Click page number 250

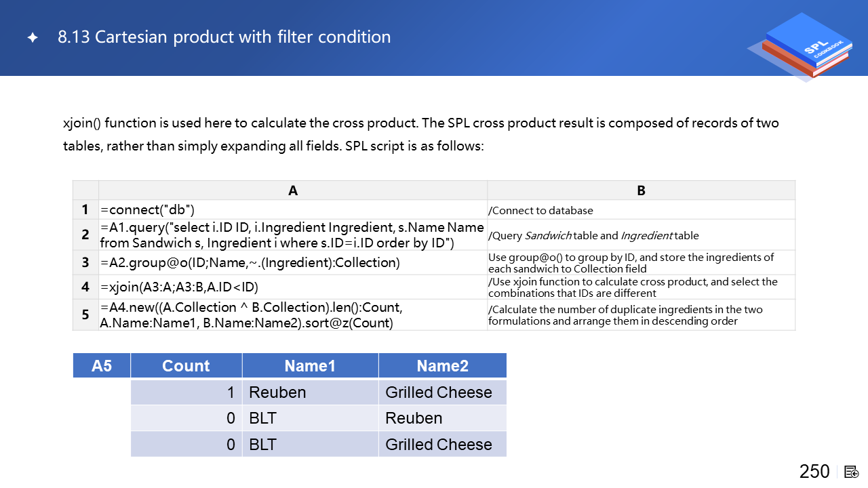coord(814,472)
